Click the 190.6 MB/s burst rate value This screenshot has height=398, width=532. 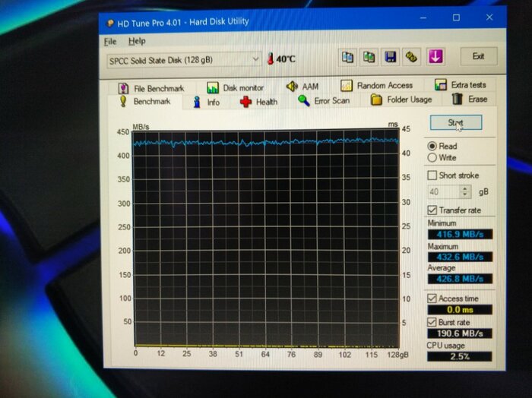[460, 333]
